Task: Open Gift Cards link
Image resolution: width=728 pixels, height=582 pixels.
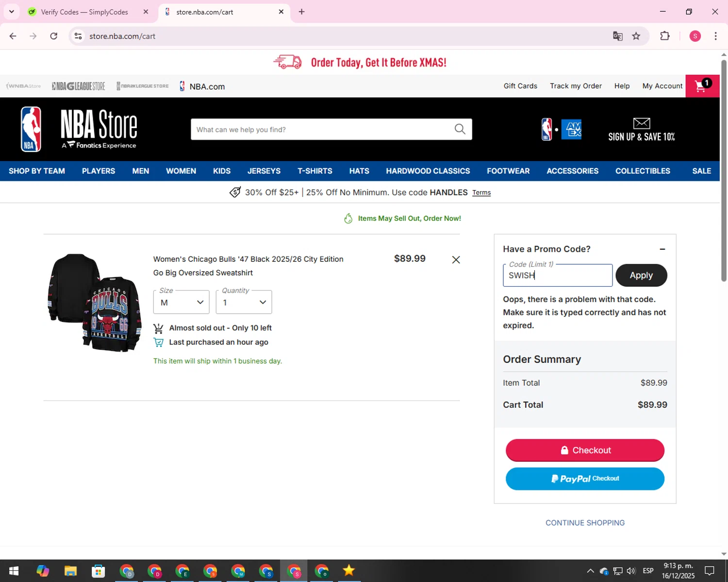Action: pos(520,86)
